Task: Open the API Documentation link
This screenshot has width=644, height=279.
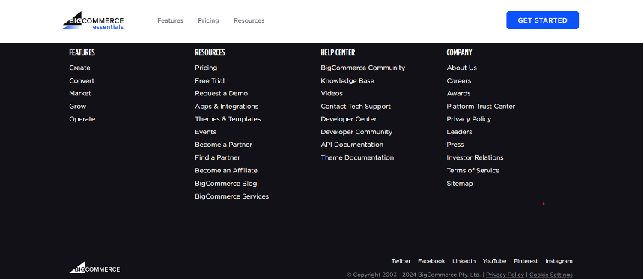Action: click(352, 145)
